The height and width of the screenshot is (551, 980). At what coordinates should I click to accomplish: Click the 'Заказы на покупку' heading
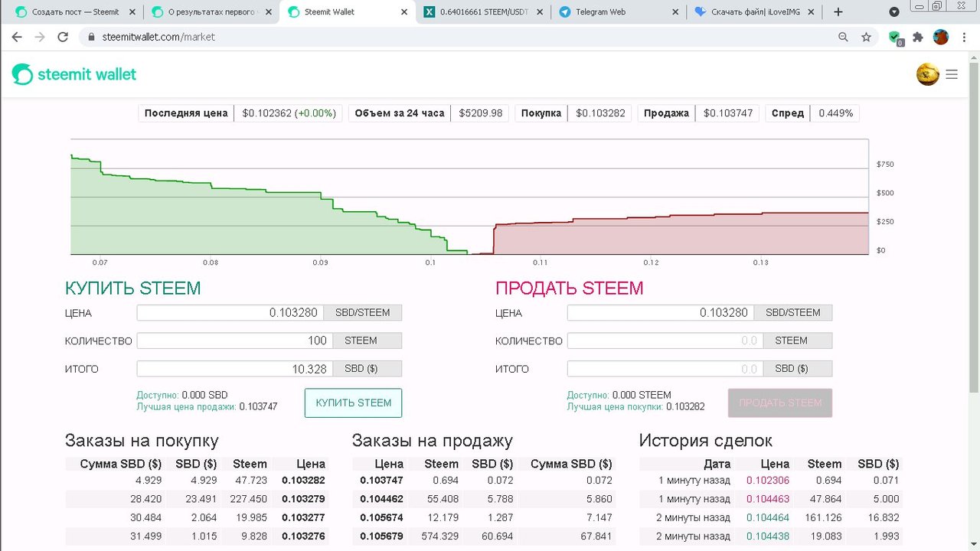[x=142, y=441]
